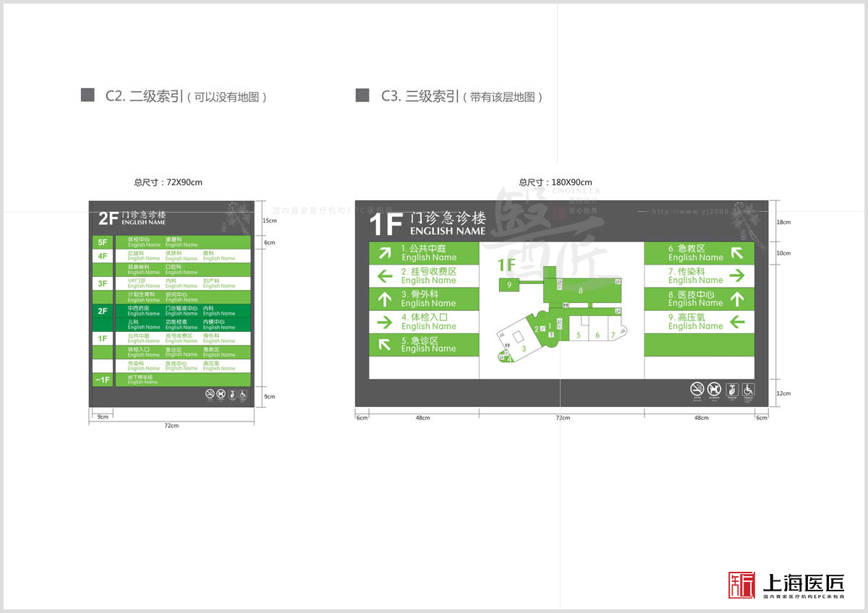Select the −1F floor label
This screenshot has height=613, width=868.
click(103, 380)
